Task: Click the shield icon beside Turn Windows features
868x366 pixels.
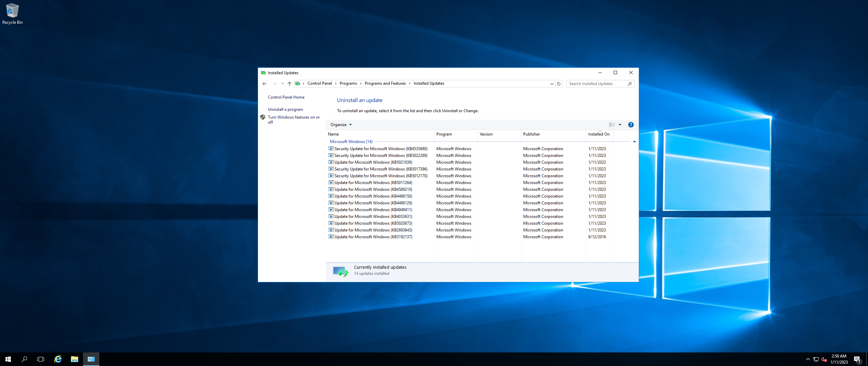Action: tap(263, 117)
